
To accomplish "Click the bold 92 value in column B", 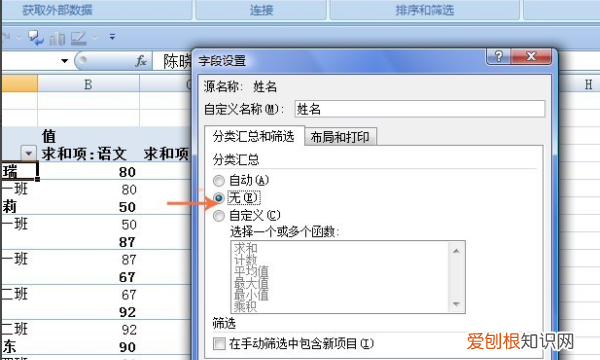I will (x=127, y=312).
